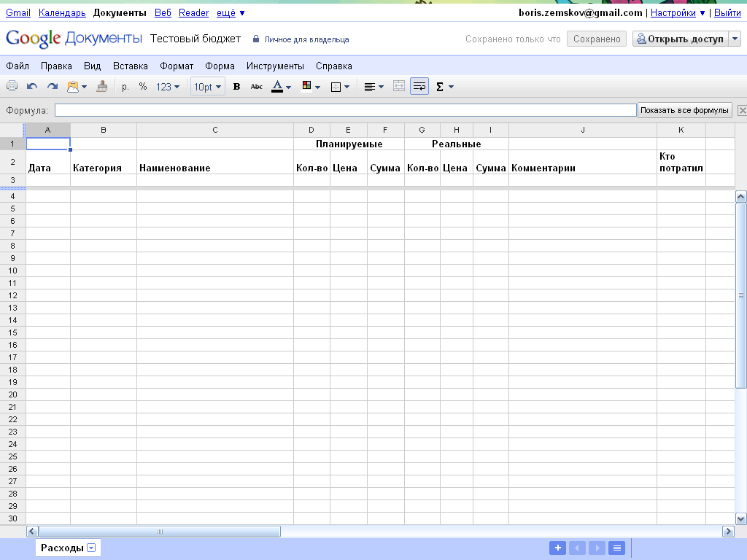Image resolution: width=747 pixels, height=560 pixels.
Task: Open the cell background color picker
Action: (311, 87)
